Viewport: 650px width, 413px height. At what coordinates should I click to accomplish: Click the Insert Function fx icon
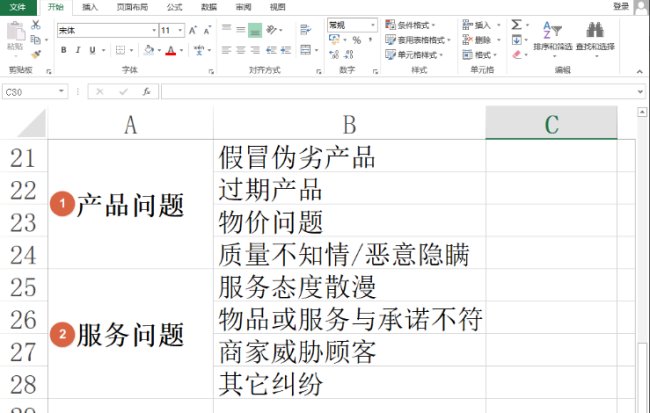click(146, 92)
